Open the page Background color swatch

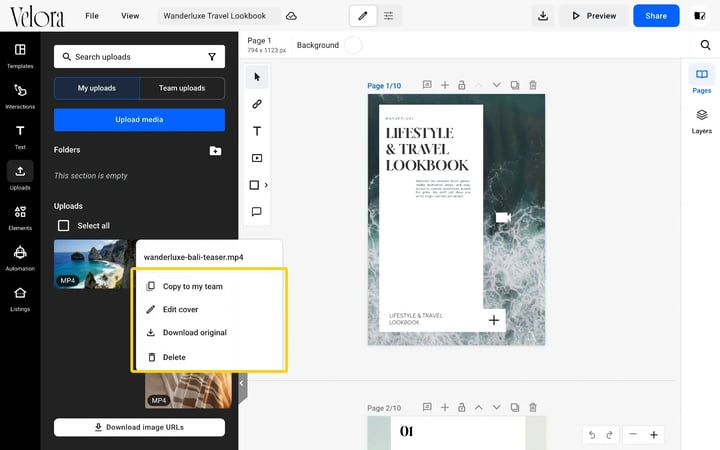click(353, 45)
